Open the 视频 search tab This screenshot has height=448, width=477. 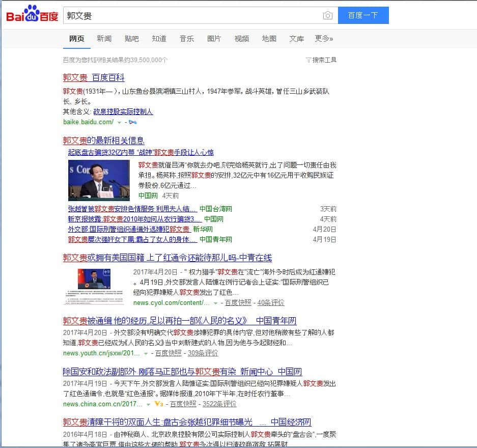coord(241,38)
